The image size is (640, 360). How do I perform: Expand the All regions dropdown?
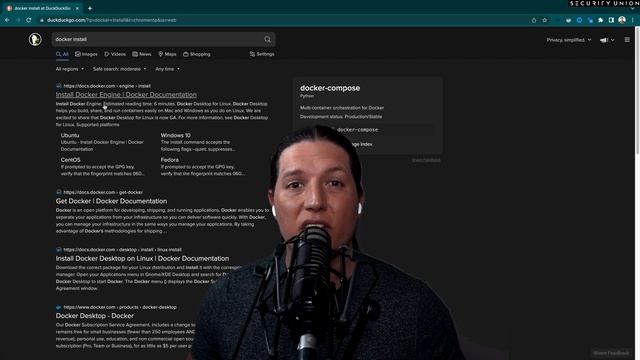(x=70, y=69)
